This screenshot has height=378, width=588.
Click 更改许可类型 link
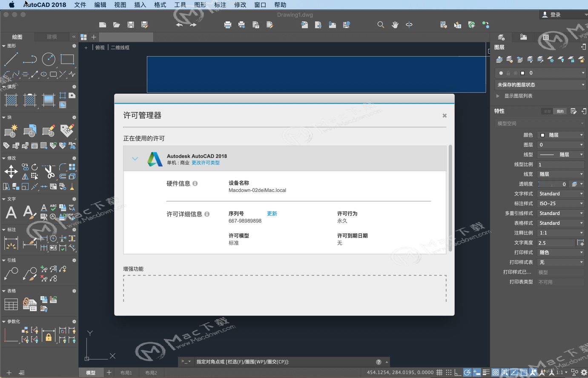click(206, 163)
